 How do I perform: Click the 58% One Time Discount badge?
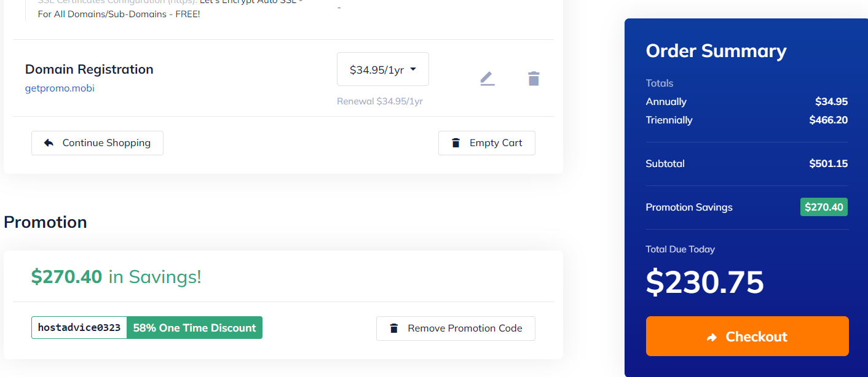point(194,327)
